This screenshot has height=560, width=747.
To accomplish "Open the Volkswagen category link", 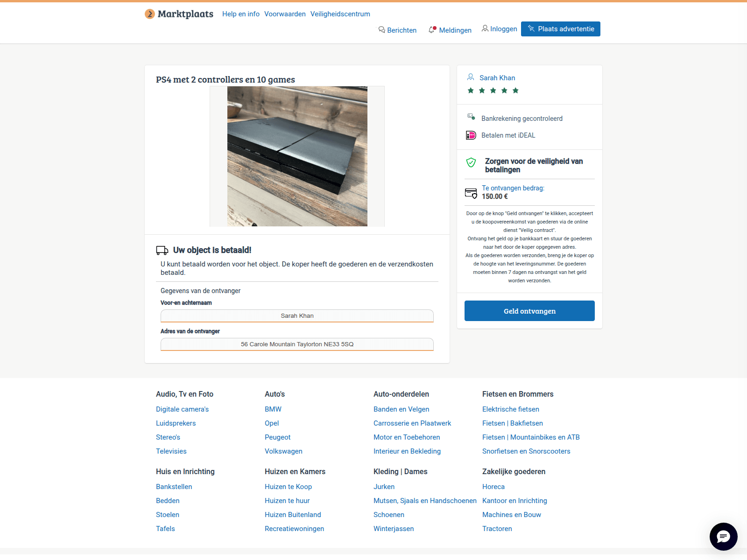I will point(283,451).
